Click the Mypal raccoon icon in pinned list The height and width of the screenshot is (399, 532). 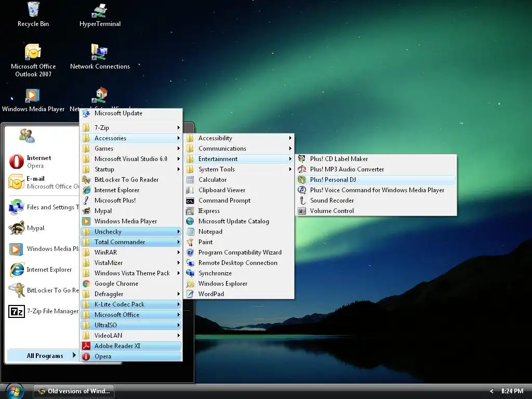click(16, 228)
